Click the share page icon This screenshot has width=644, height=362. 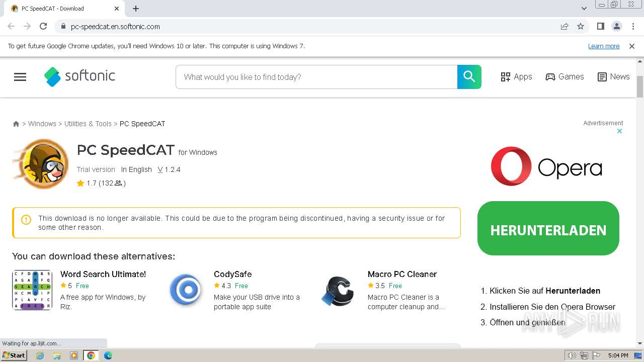coord(565,26)
